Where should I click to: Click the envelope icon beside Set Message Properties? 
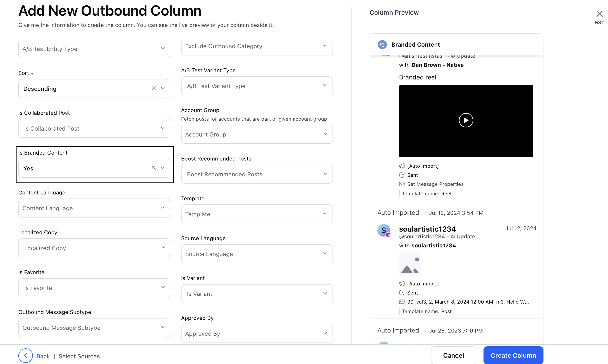point(402,184)
